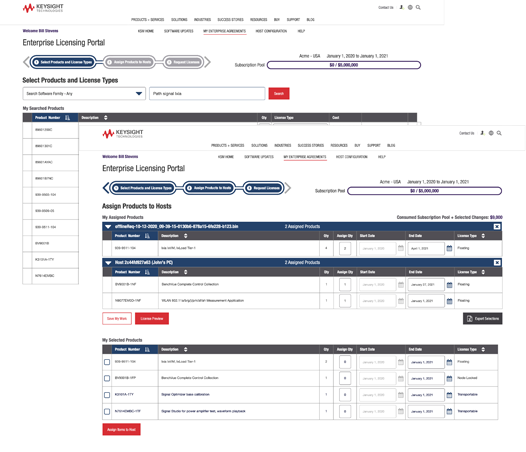Collapse the John's PC host section
Screen dimensions: 526x452
108,263
